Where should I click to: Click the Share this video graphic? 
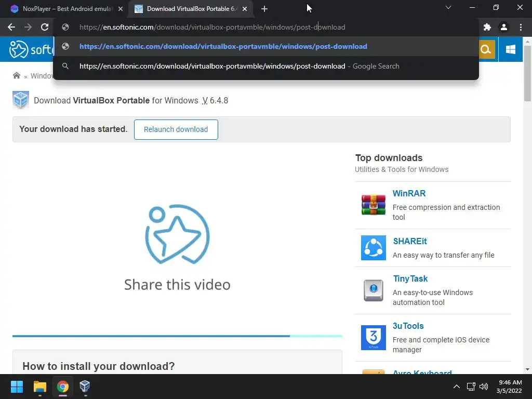pos(177,248)
